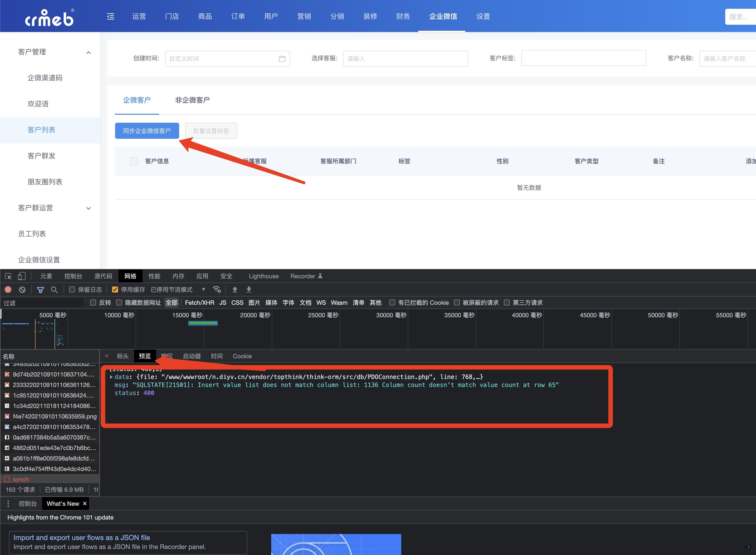
Task: Toggle 隐藏数据网址 checkbox
Action: tap(119, 303)
